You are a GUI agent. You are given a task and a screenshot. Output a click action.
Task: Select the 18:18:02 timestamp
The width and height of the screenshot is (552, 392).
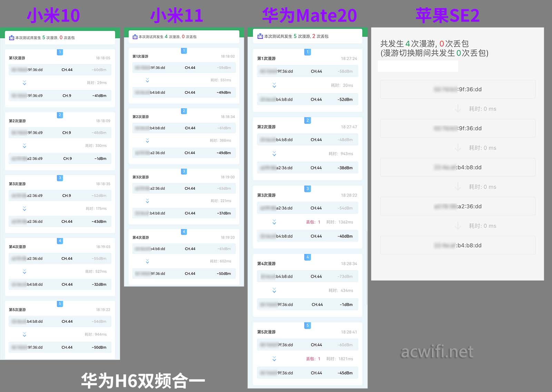pyautogui.click(x=228, y=56)
